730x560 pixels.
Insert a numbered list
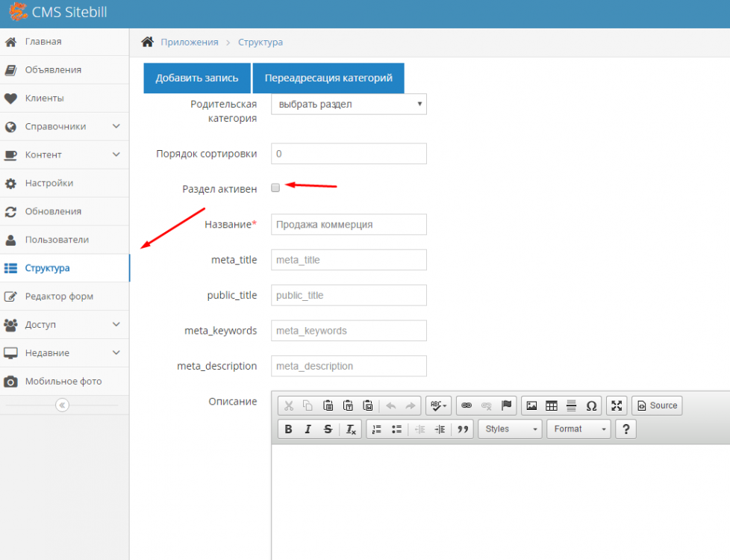point(377,429)
